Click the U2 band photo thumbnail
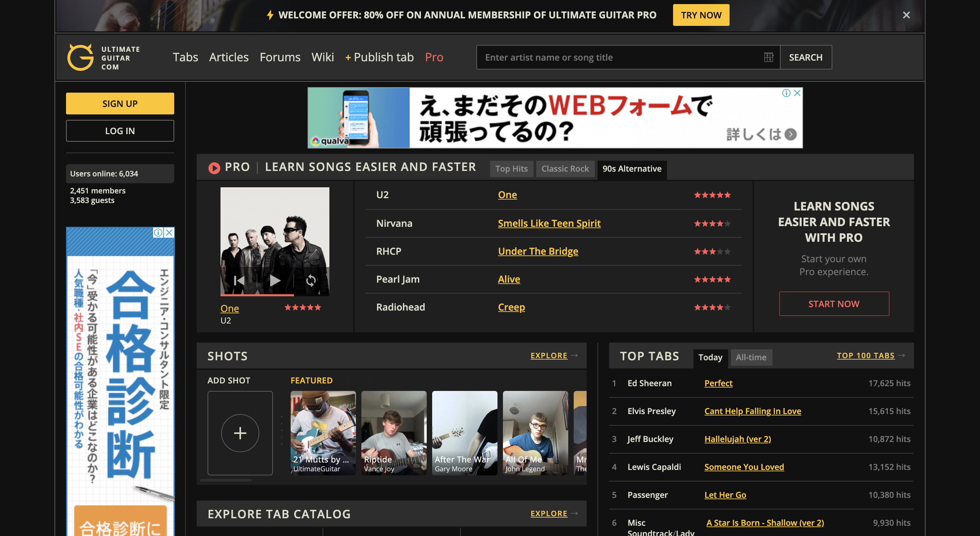Image resolution: width=980 pixels, height=536 pixels. [x=275, y=241]
